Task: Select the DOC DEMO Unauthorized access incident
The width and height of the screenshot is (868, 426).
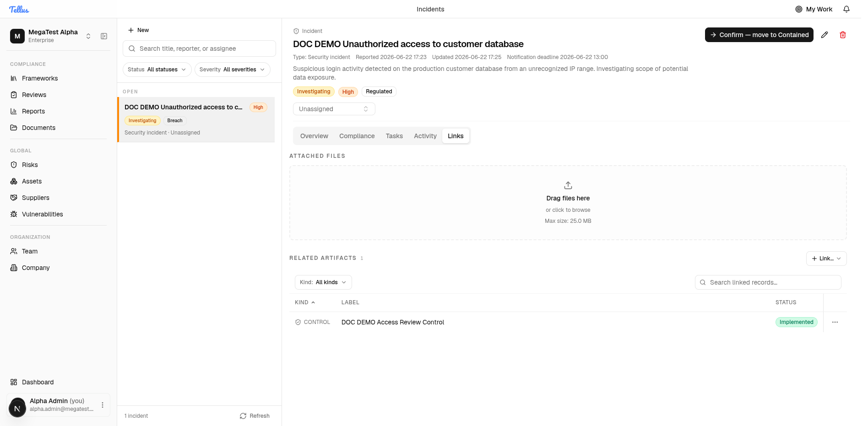Action: click(196, 119)
